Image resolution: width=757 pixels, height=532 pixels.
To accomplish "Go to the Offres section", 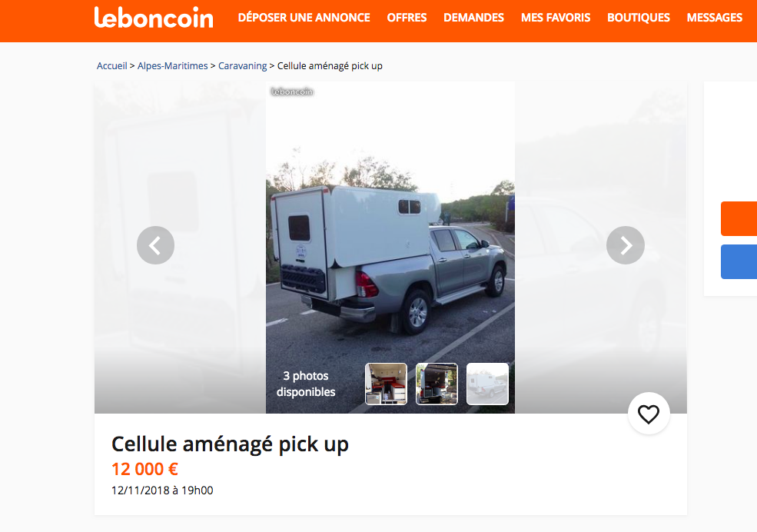I will coord(407,18).
